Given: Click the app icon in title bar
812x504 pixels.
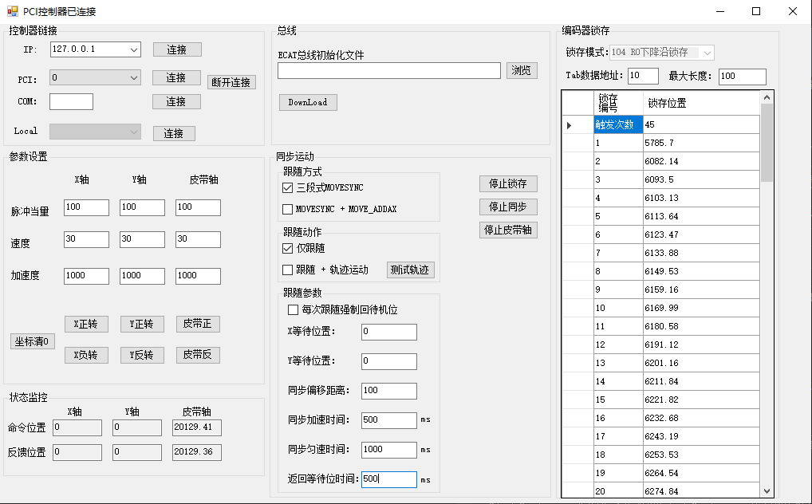Looking at the screenshot, I should click(13, 11).
